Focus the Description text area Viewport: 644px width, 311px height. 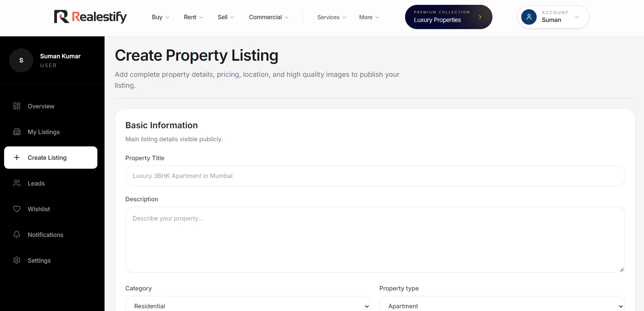(x=375, y=240)
